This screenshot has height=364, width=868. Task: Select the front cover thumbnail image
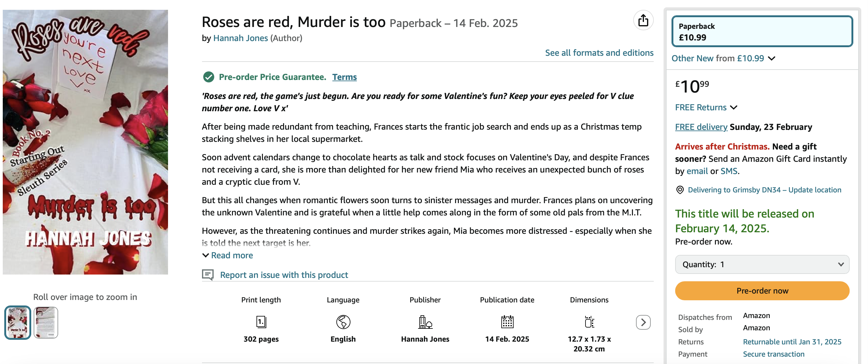17,323
